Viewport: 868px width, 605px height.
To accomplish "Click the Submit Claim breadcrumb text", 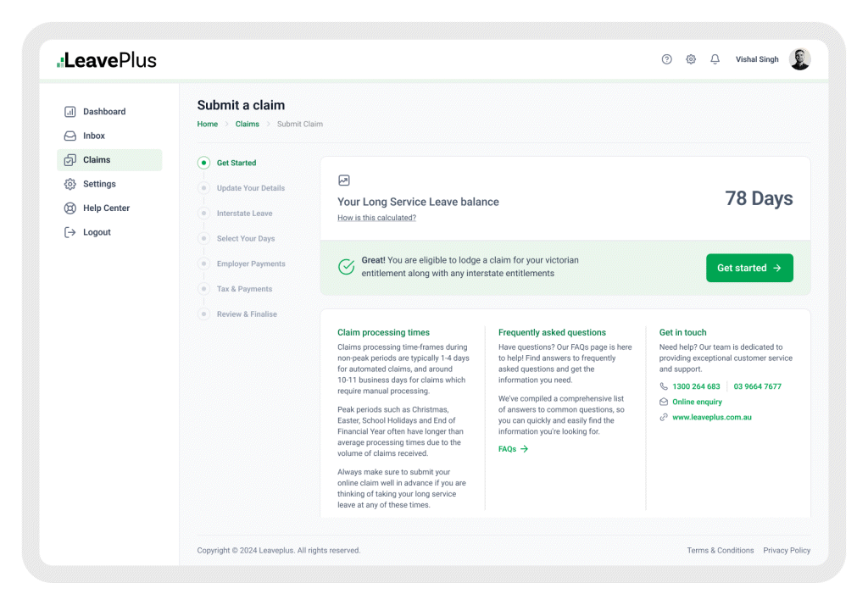I will 300,124.
